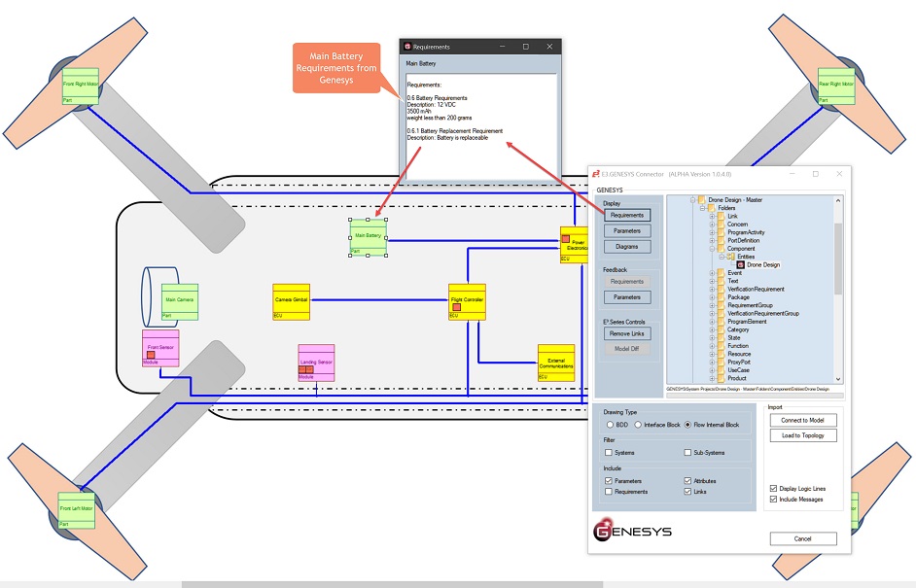This screenshot has width=916, height=588.
Task: Select the Interface Block radio button
Action: point(638,425)
